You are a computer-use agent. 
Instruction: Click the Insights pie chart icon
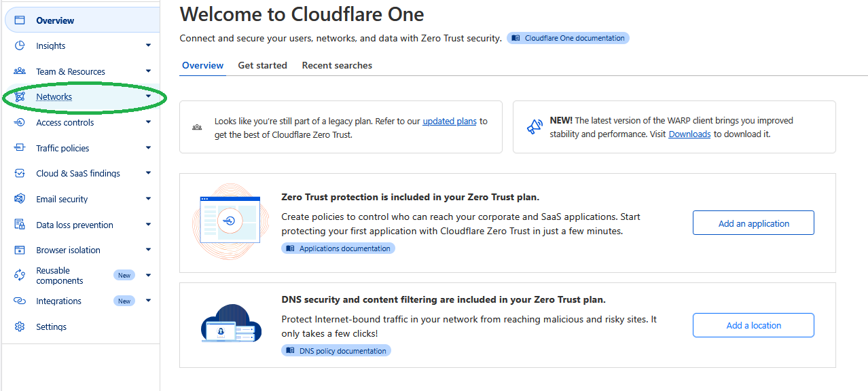(x=20, y=45)
